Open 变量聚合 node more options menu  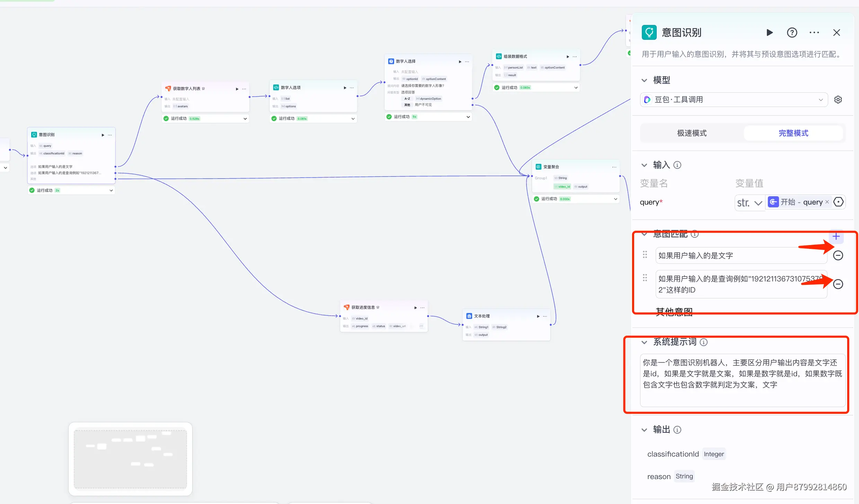click(x=614, y=167)
